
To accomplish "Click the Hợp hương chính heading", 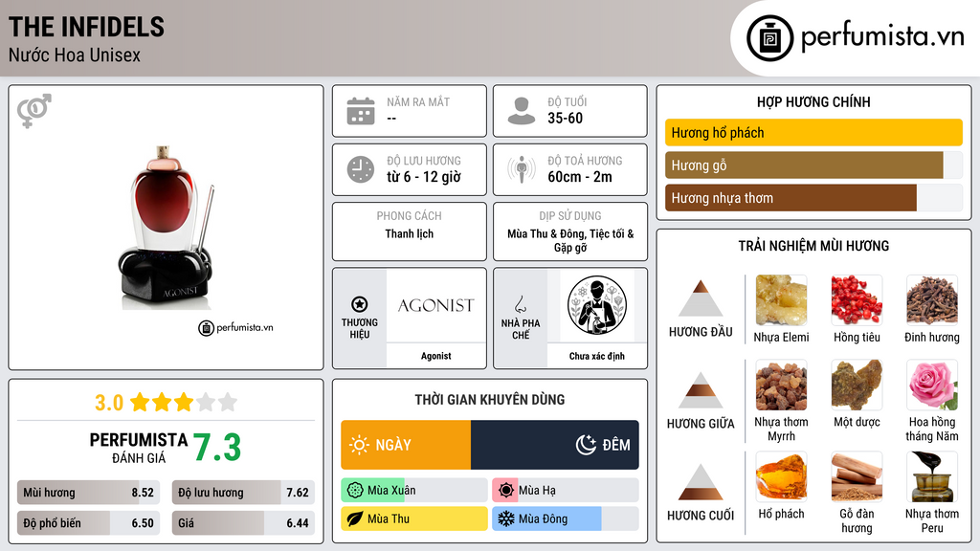I will click(813, 101).
